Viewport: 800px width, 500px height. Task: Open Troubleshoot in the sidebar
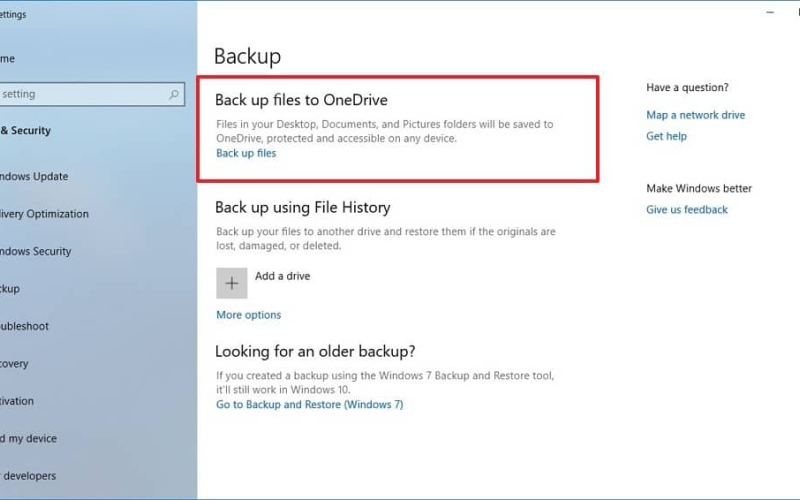click(x=24, y=326)
